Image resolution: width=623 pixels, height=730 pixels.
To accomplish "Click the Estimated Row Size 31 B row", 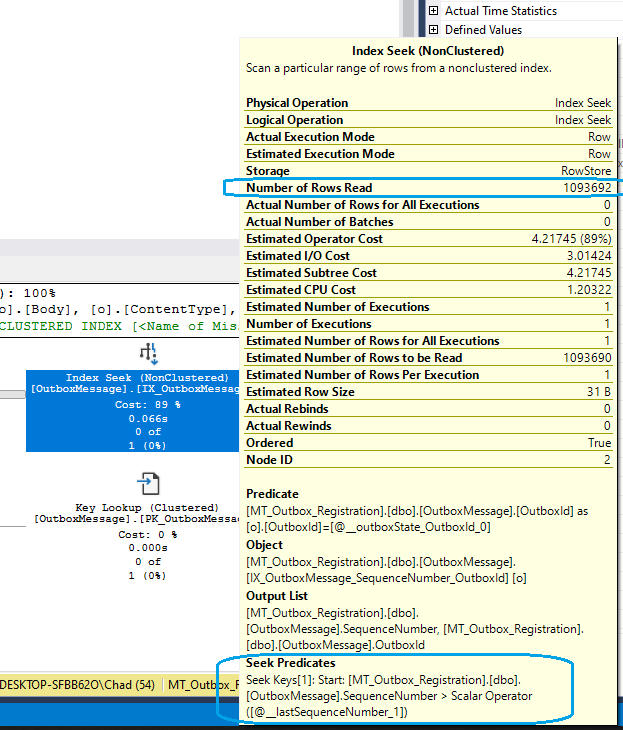I will 428,392.
